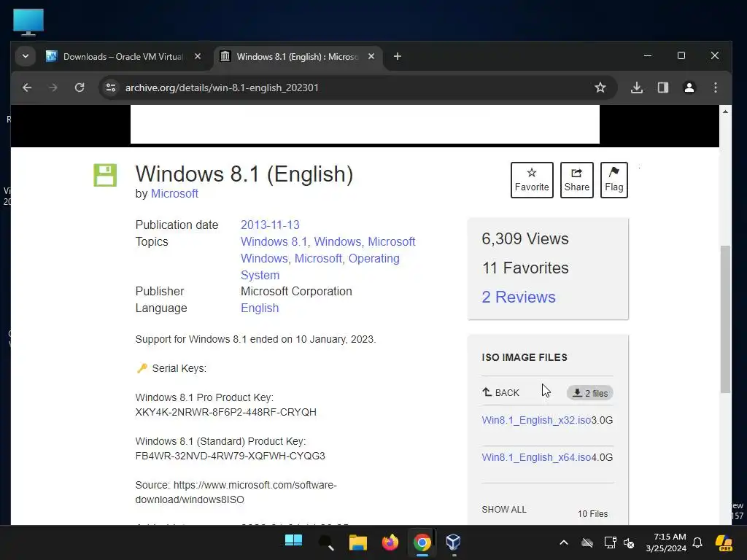Close the Oracle VM VirtualBox tab
Screen dimensions: 747x560
pos(198,57)
